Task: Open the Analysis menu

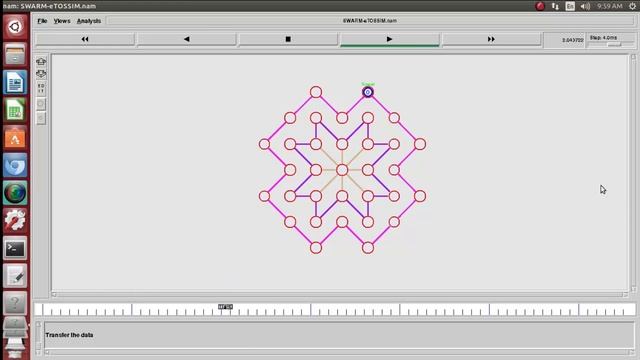Action: point(89,21)
